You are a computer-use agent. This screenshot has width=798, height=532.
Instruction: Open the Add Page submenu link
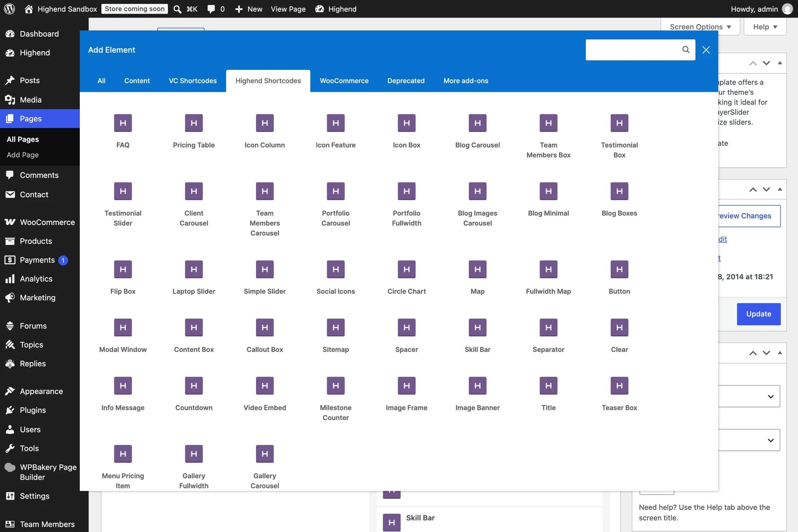[23, 155]
